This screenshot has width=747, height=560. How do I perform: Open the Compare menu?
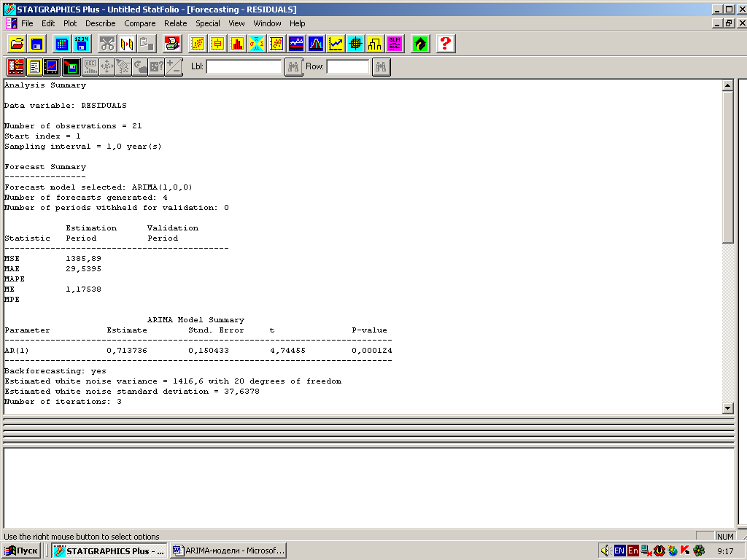140,23
